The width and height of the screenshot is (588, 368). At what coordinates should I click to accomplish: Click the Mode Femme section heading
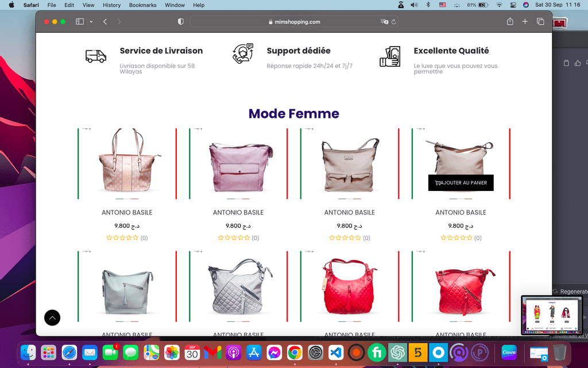pyautogui.click(x=293, y=113)
